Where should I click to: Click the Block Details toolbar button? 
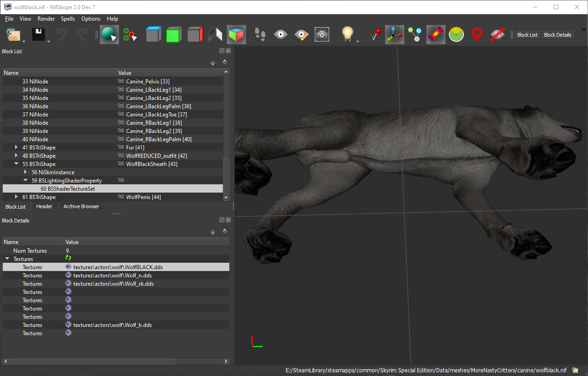click(x=558, y=35)
